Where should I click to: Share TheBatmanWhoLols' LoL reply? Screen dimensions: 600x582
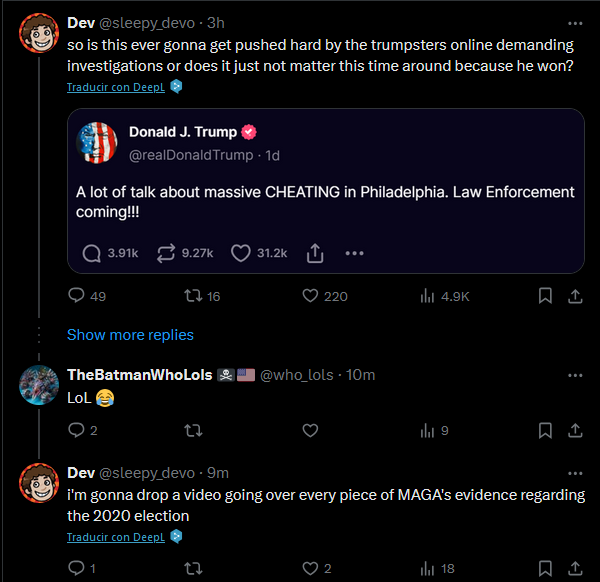click(575, 430)
